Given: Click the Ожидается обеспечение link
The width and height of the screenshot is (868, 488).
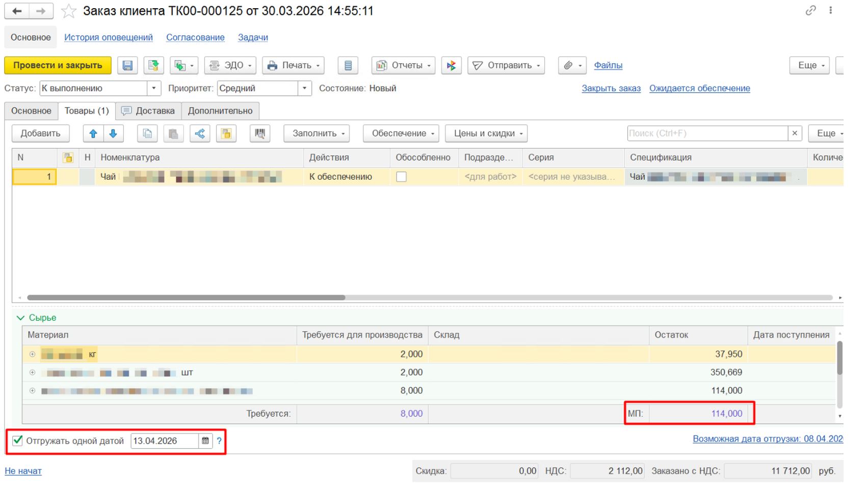Looking at the screenshot, I should 700,88.
